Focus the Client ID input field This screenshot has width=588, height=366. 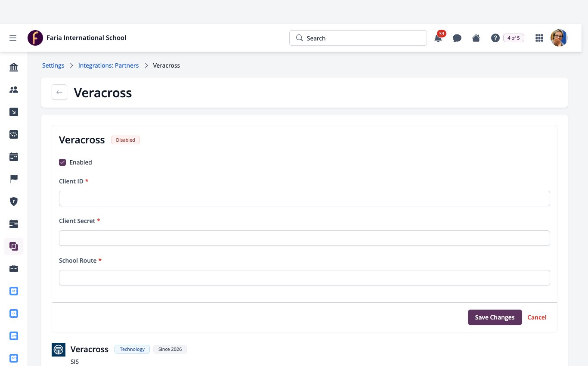click(304, 199)
